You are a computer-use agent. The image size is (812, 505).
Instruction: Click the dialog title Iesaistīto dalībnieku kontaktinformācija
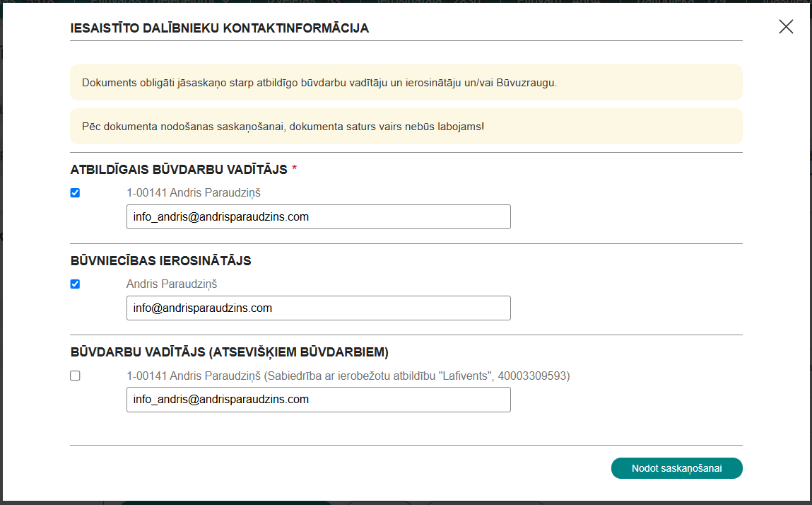pos(219,28)
